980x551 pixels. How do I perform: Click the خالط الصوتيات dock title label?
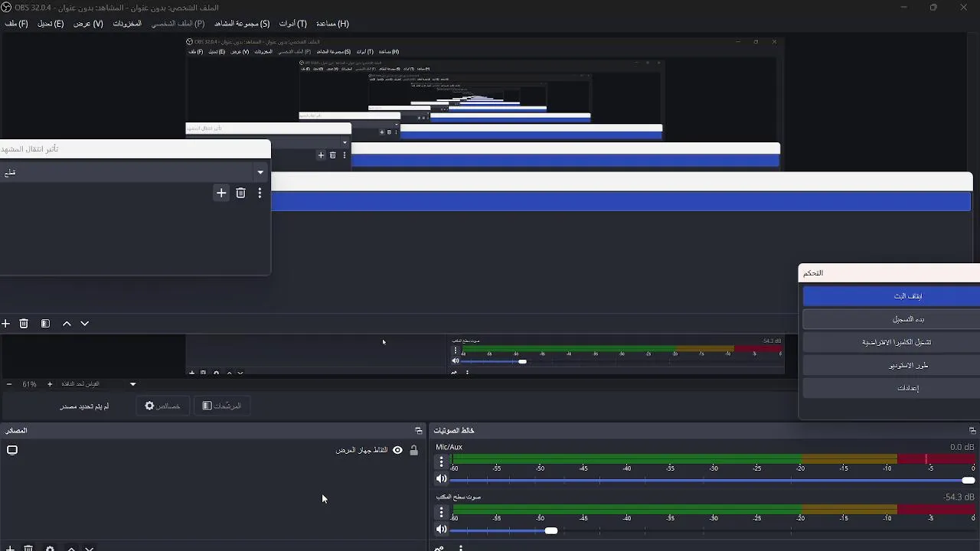pyautogui.click(x=454, y=431)
